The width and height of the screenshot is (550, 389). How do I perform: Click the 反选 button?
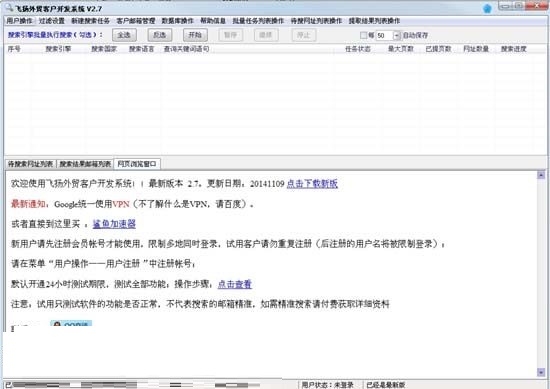pos(160,35)
